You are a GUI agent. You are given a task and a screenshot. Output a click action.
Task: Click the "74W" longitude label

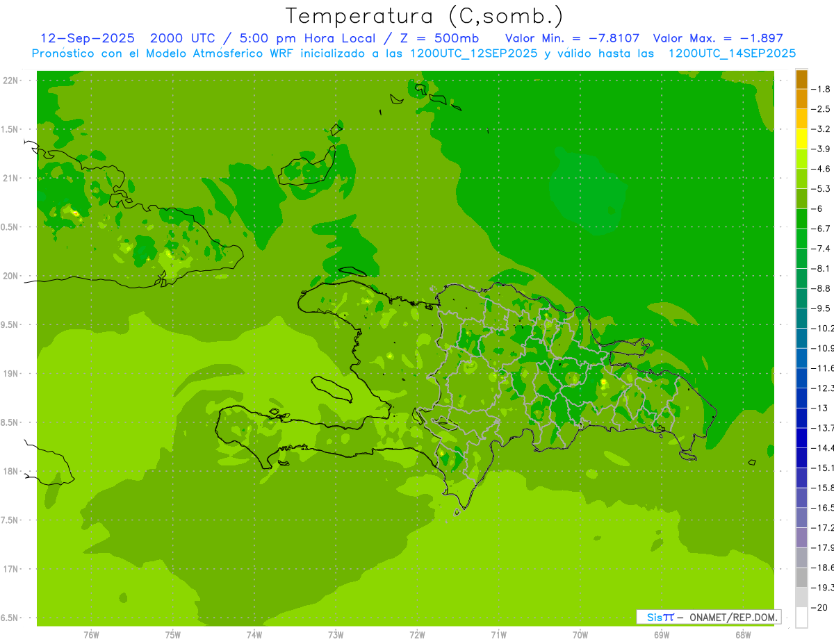click(254, 635)
